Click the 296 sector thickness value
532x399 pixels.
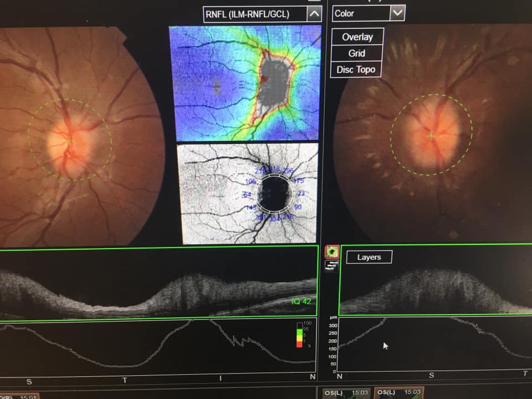288,171
